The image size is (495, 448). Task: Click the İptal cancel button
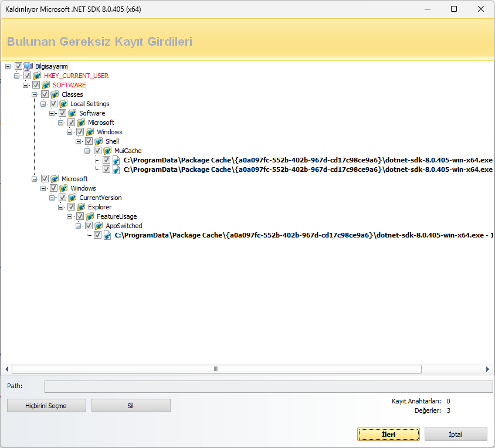456,435
